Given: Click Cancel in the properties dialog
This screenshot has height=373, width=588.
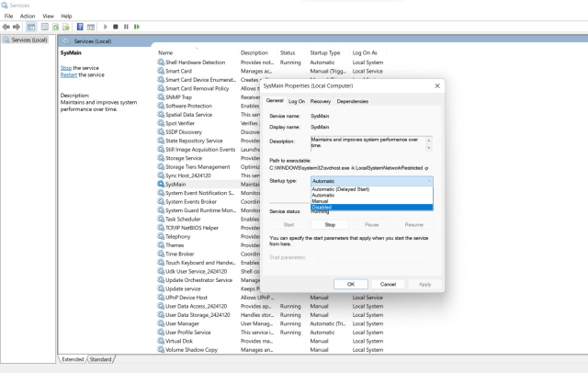Looking at the screenshot, I should [388, 285].
